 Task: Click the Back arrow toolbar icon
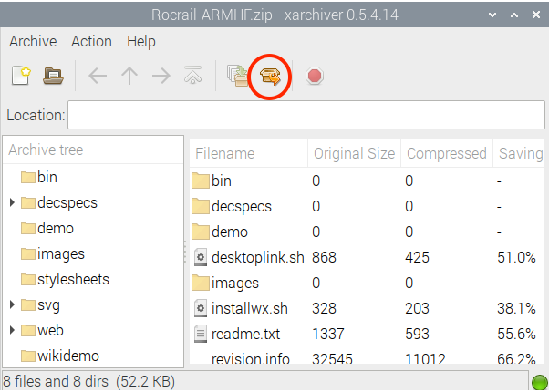tap(98, 77)
